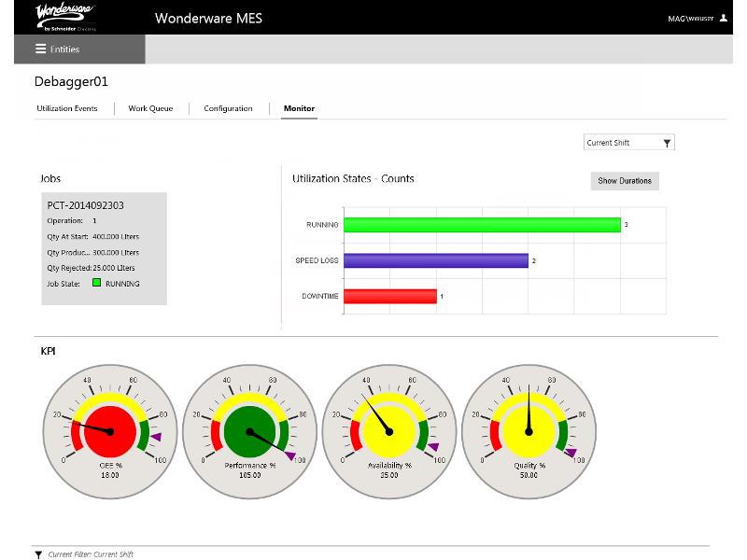Click the OEE value 18.00
747x560 pixels.
tap(110, 475)
